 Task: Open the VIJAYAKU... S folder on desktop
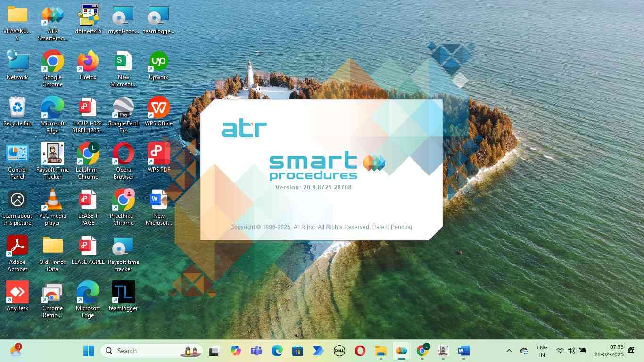point(17,23)
